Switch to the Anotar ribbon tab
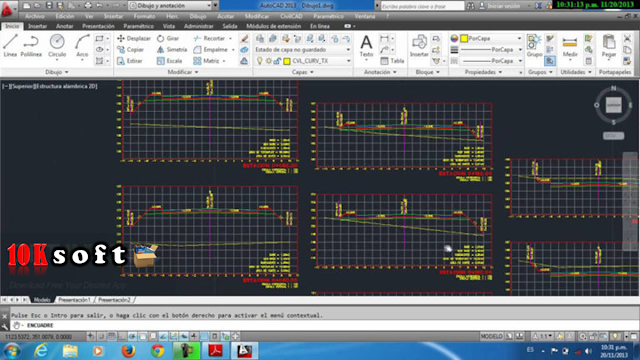Image resolution: width=640 pixels, height=360 pixels. (x=64, y=26)
